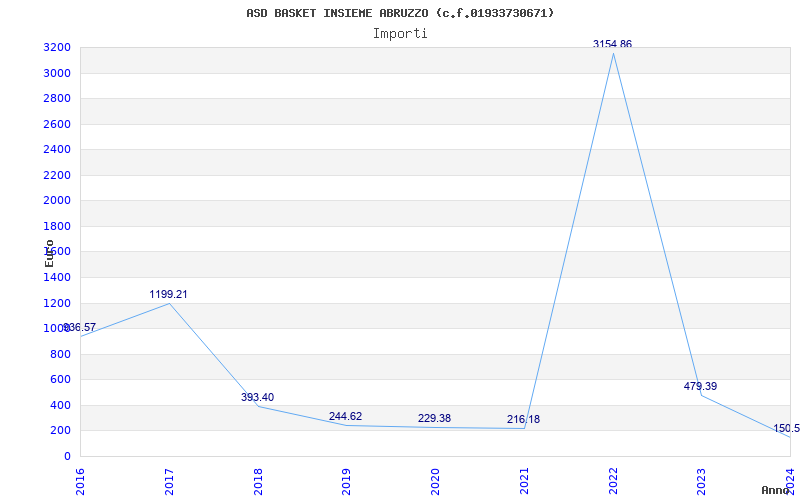Image resolution: width=800 pixels, height=500 pixels.
Task: Select the 216.18 value label
Action: (x=523, y=419)
